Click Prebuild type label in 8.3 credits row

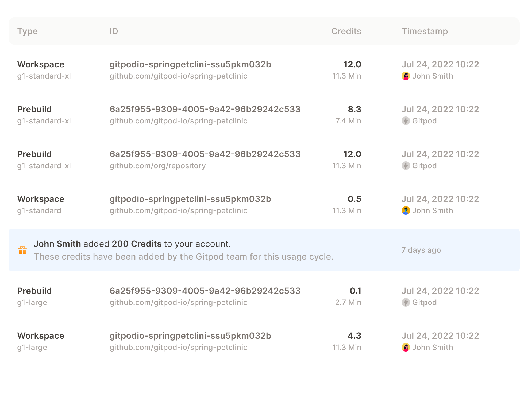coord(34,109)
